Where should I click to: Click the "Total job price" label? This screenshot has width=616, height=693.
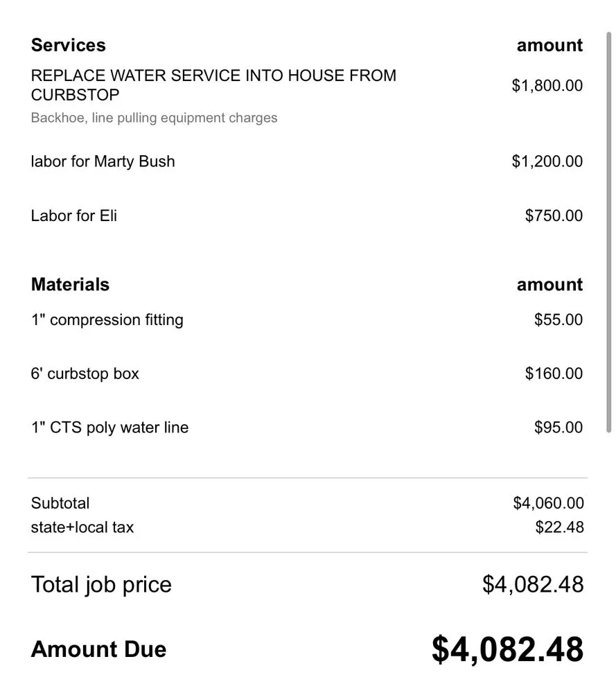pos(101,585)
